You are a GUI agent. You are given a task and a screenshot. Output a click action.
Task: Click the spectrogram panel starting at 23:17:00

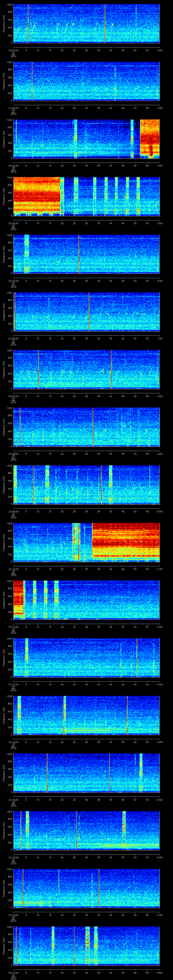(86, 945)
